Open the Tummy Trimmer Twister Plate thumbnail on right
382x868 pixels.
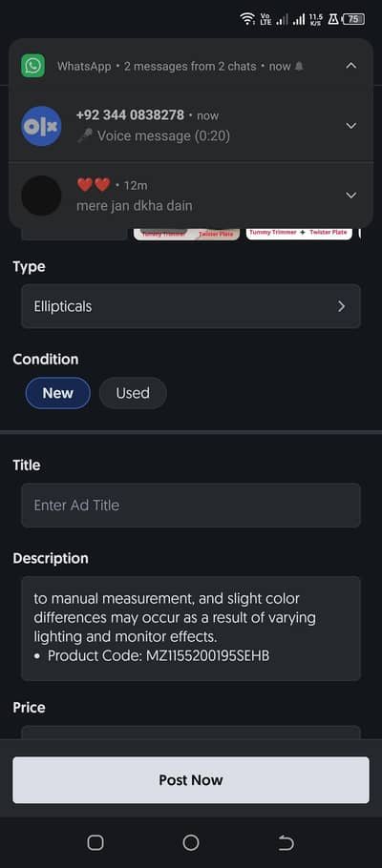point(299,234)
